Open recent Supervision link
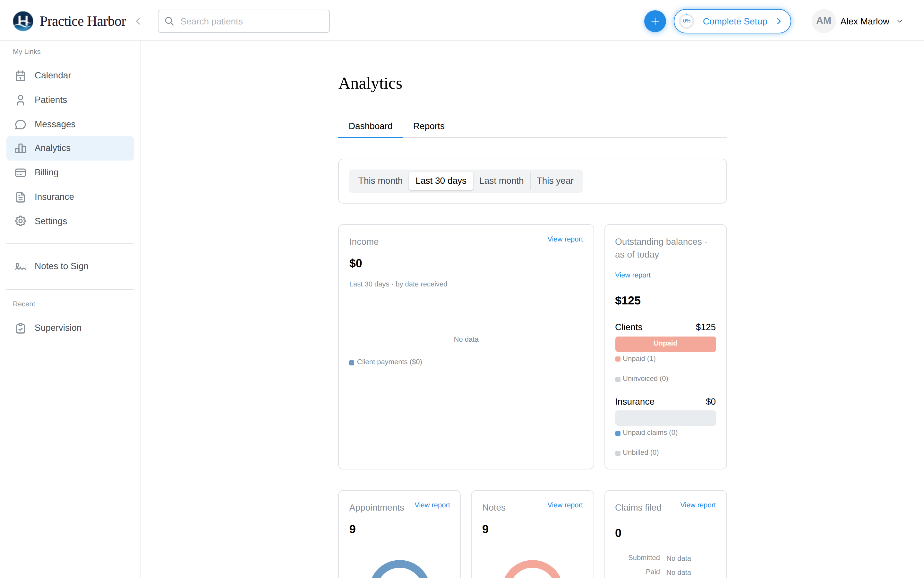The image size is (924, 578). pyautogui.click(x=70, y=328)
